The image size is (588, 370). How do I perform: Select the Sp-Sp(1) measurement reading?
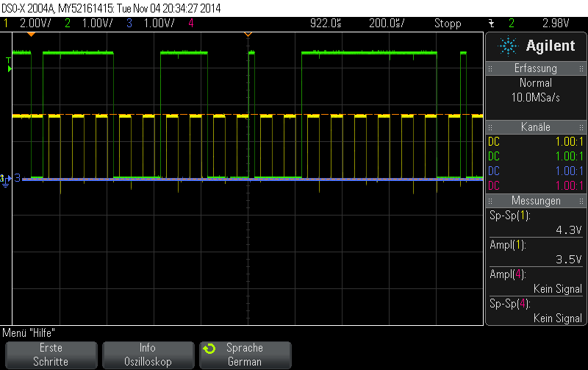[x=535, y=223]
